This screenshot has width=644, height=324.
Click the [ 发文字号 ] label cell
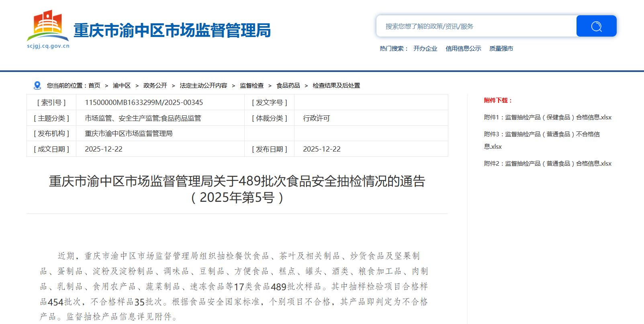pyautogui.click(x=270, y=103)
